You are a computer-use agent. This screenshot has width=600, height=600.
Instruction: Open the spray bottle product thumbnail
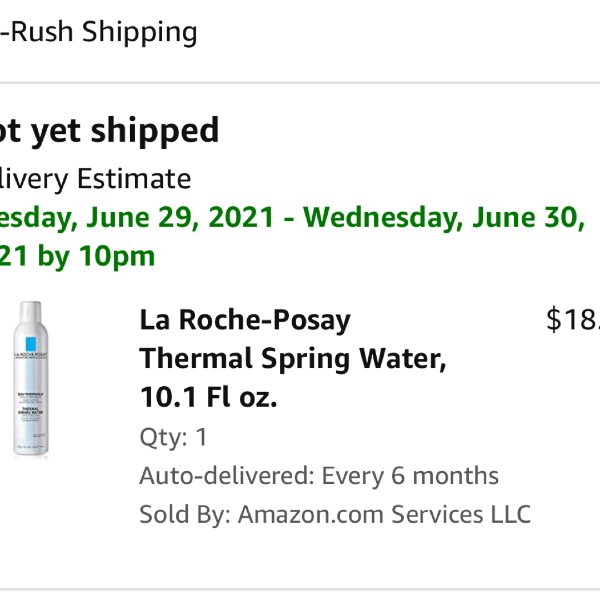[31, 379]
